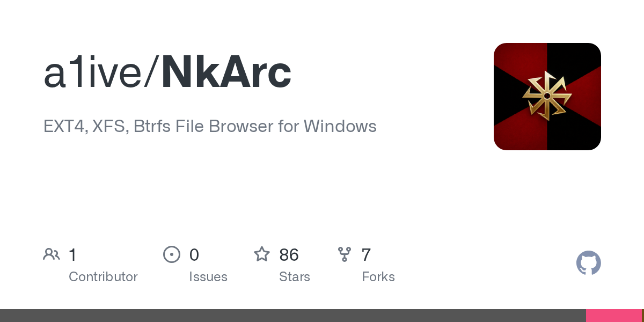Select the EXT4, XFS, Btrfs description text
Viewport: 644px width, 322px height.
click(210, 127)
